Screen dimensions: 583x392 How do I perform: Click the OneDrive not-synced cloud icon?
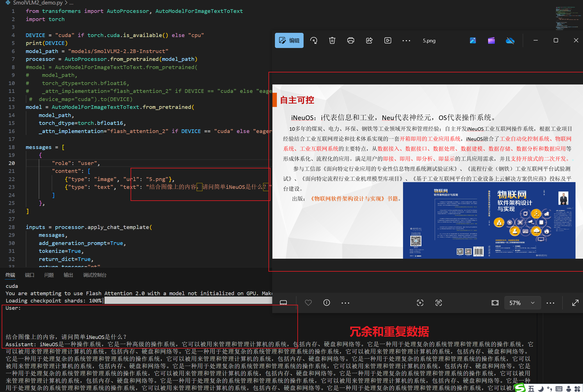510,40
